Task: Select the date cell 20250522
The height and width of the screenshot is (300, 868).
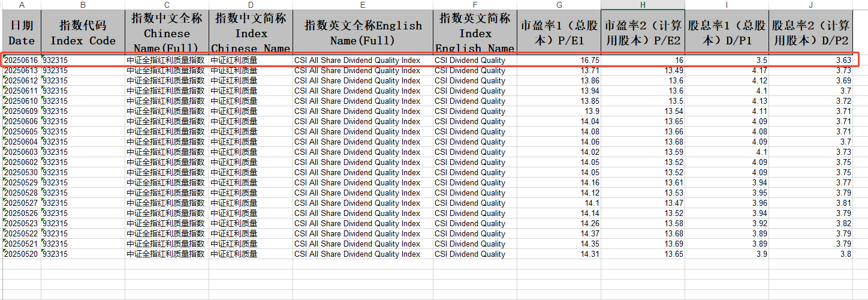Action: (x=22, y=233)
